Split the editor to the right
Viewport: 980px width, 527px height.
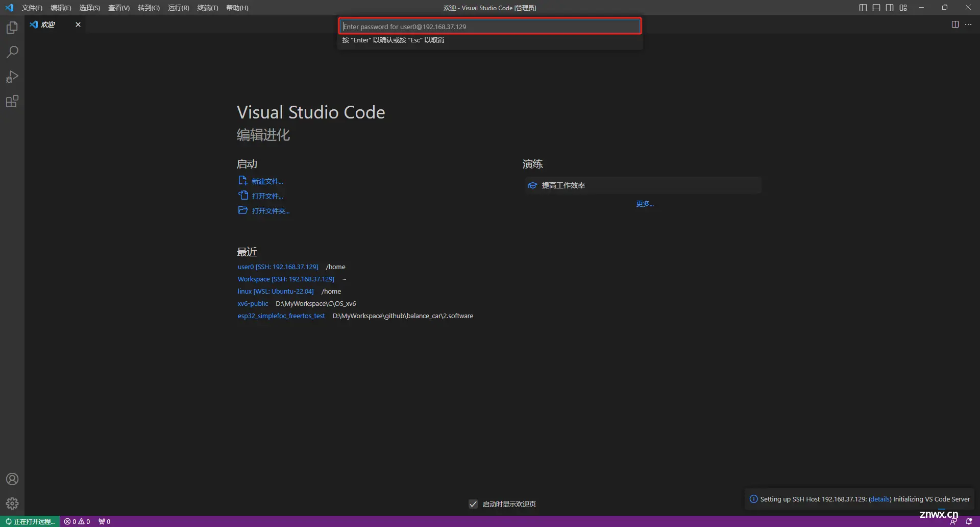pyautogui.click(x=955, y=25)
